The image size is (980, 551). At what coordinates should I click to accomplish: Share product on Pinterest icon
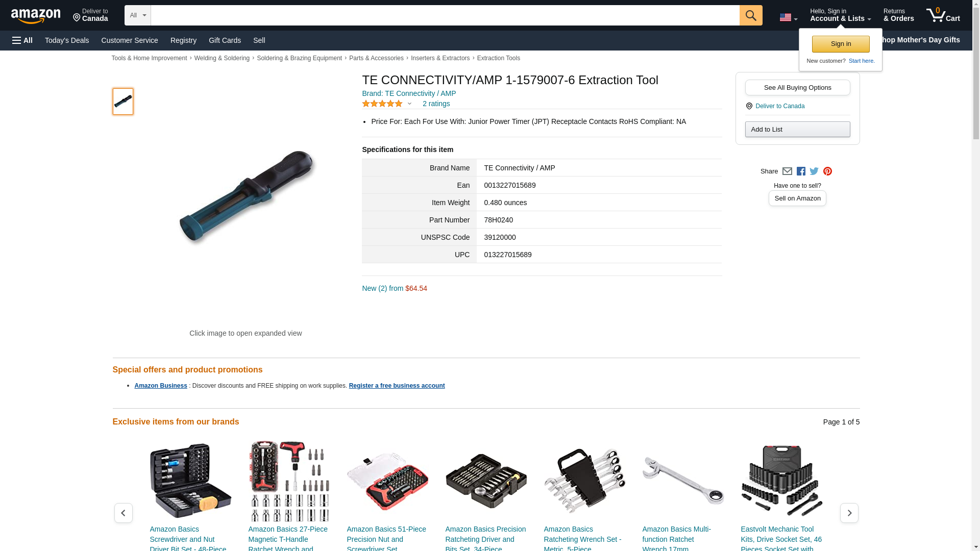pyautogui.click(x=827, y=171)
